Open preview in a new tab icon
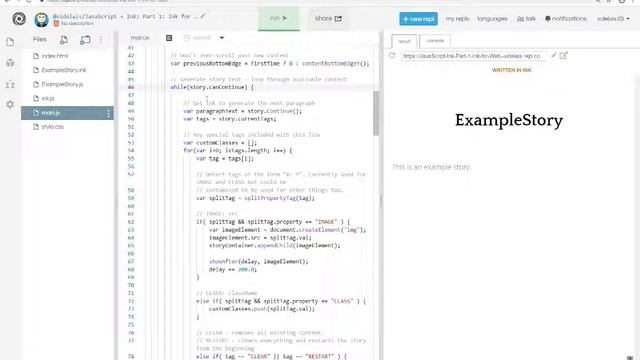640x360 pixels. (564, 55)
